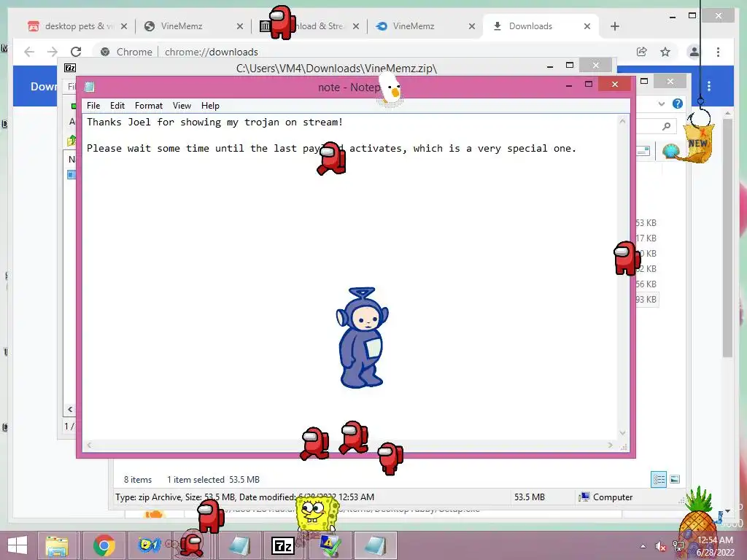Click the '17 KB' size entry in Explorer

coord(646,238)
